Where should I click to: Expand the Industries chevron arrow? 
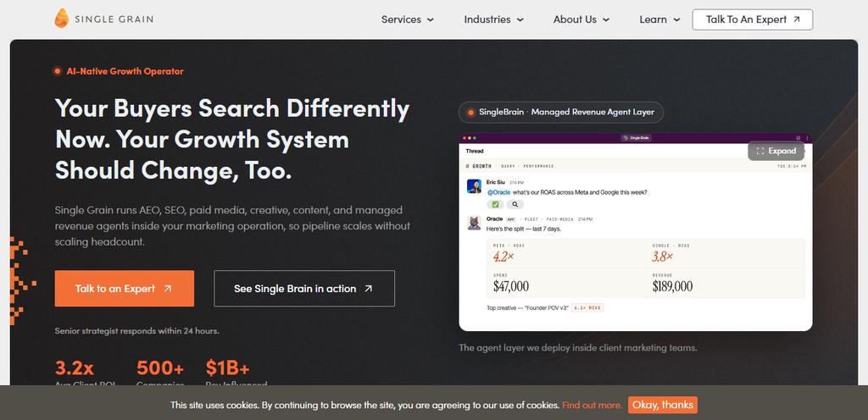click(x=520, y=19)
